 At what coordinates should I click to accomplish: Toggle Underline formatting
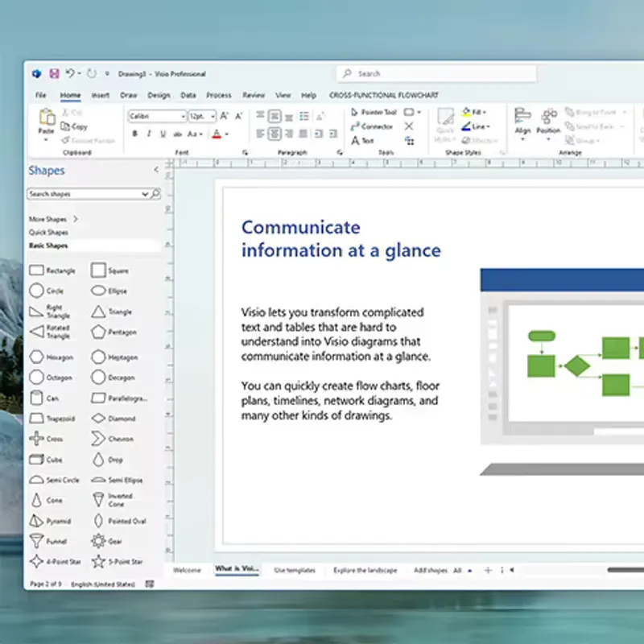pos(163,134)
